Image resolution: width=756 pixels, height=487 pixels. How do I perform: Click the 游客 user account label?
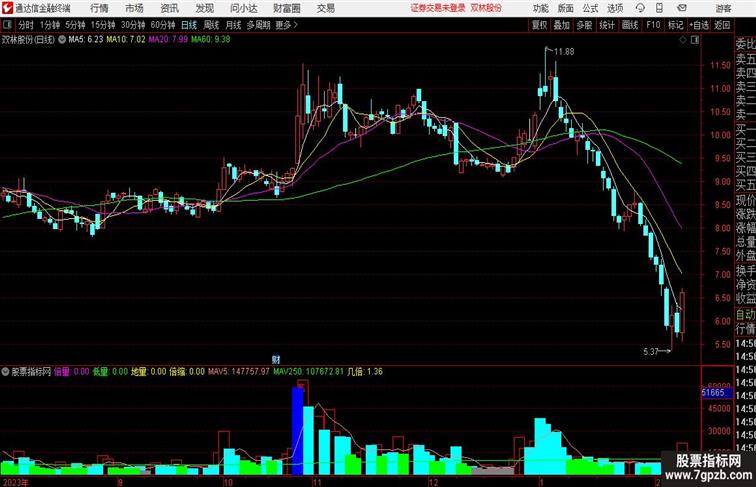point(723,8)
